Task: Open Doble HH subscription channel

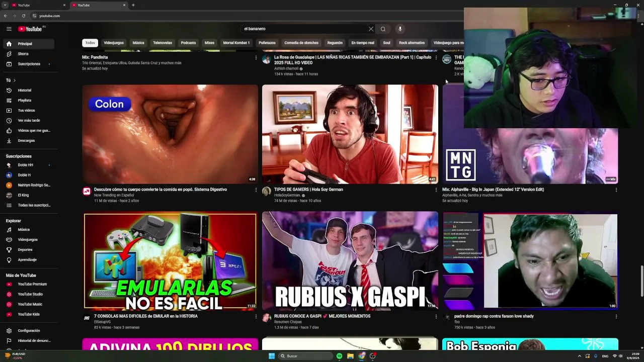Action: [x=29, y=165]
